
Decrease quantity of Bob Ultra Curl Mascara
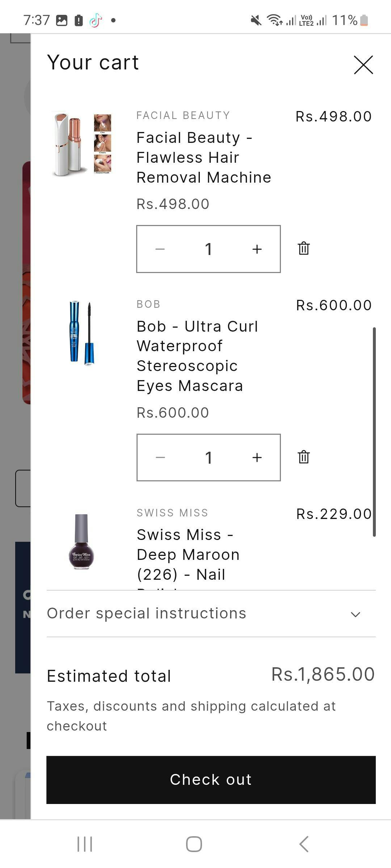point(160,458)
